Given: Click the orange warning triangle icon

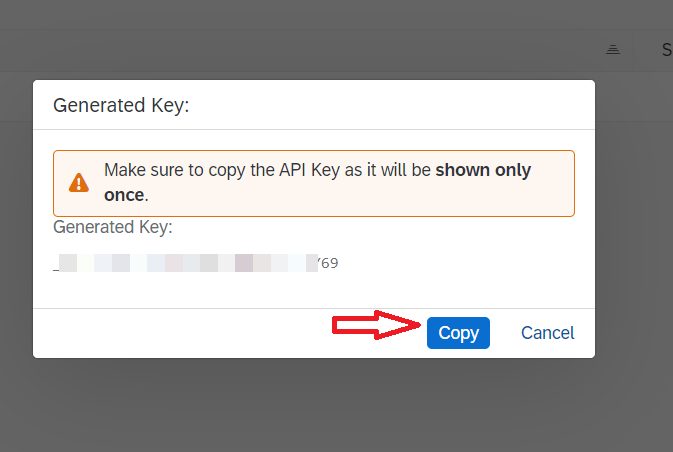Looking at the screenshot, I should [79, 183].
